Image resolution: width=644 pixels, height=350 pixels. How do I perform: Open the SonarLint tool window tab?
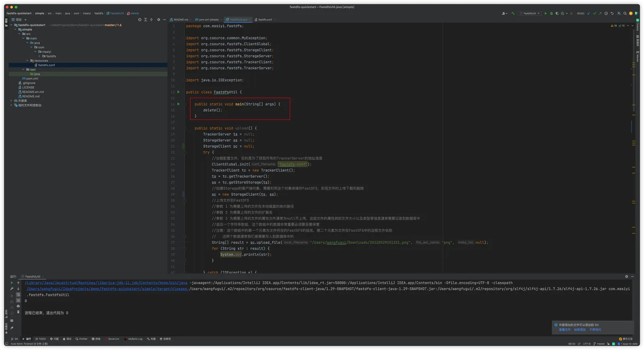[113, 339]
